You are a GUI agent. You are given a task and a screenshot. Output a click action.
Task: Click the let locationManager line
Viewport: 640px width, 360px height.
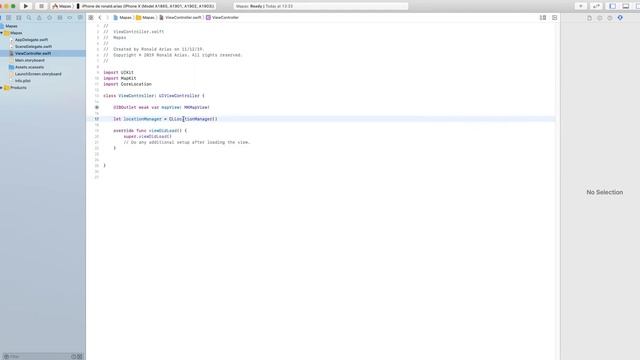pyautogui.click(x=165, y=119)
